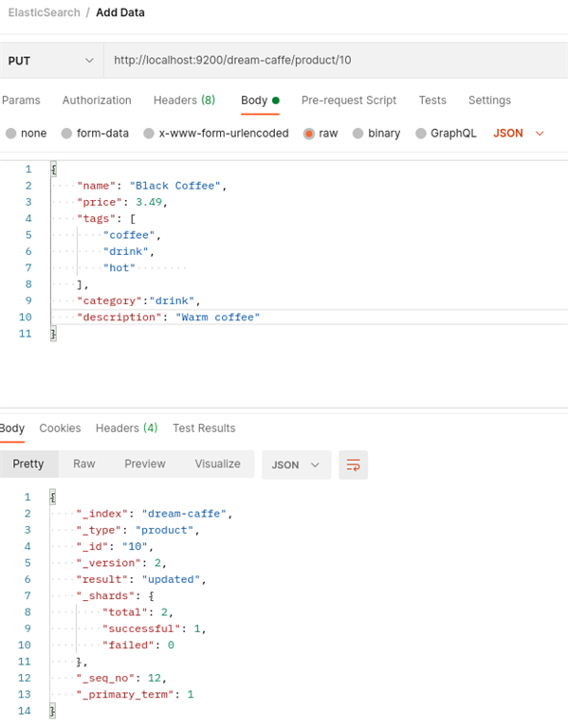Switch to the Test Results tab
The image size is (568, 728).
click(204, 428)
